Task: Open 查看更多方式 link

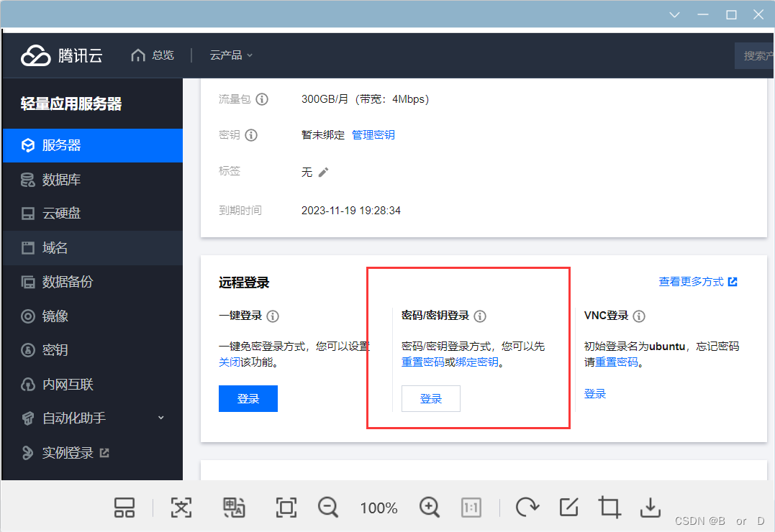Action: point(698,282)
